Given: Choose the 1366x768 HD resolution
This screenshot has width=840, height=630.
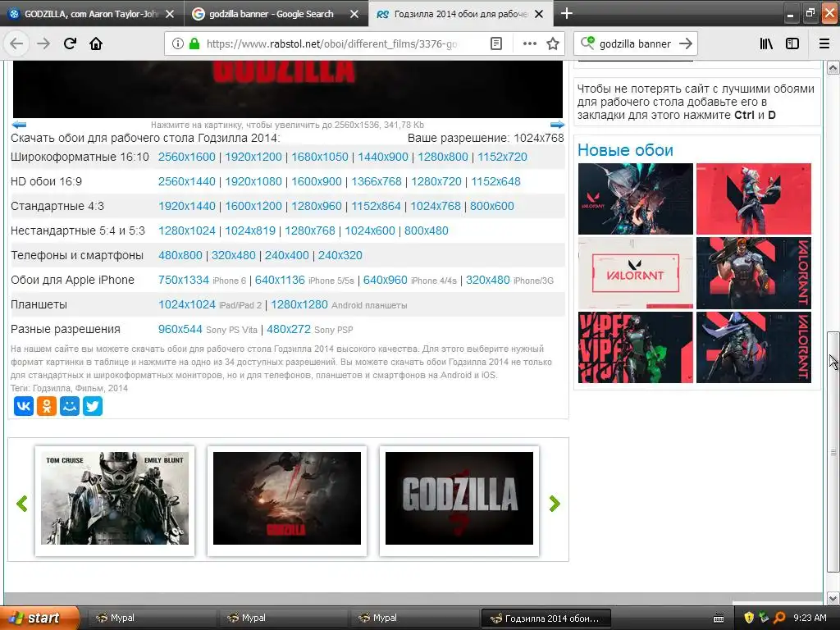Looking at the screenshot, I should coord(376,181).
